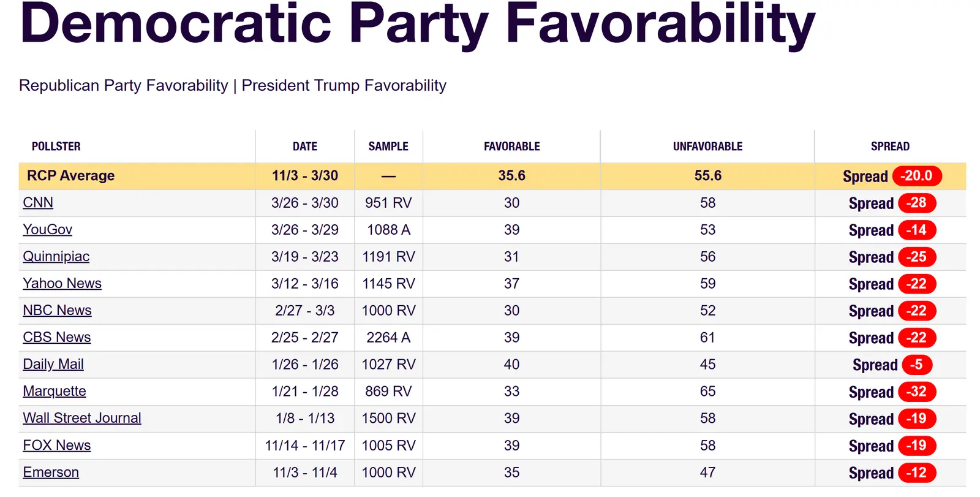Image resolution: width=980 pixels, height=497 pixels.
Task: Open the YouGov poll link
Action: pos(47,230)
